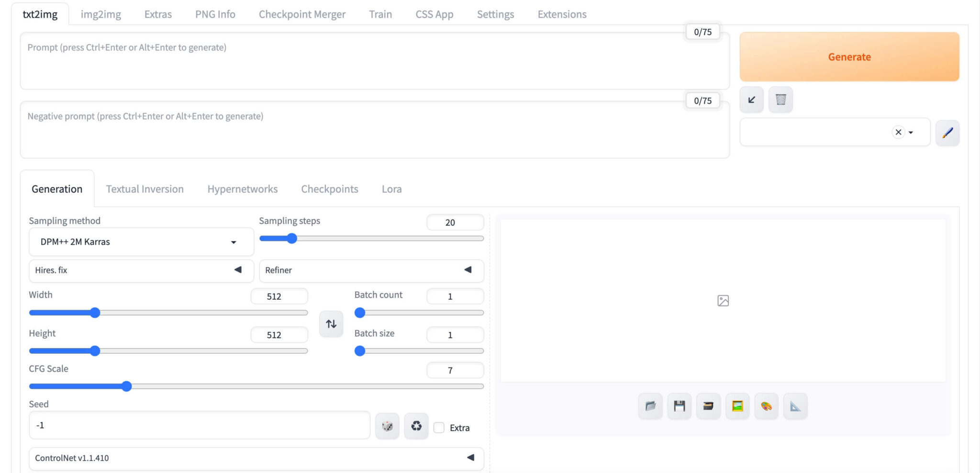
Task: Switch to the img2img tab
Action: [x=101, y=14]
